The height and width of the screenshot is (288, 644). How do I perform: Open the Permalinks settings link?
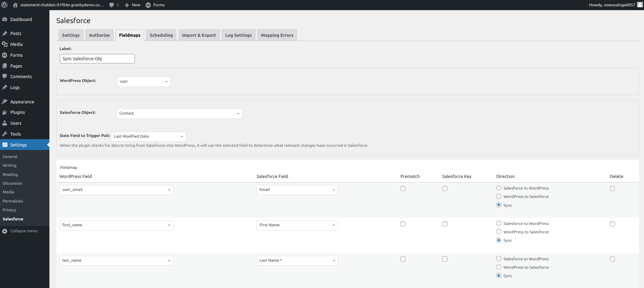(13, 201)
